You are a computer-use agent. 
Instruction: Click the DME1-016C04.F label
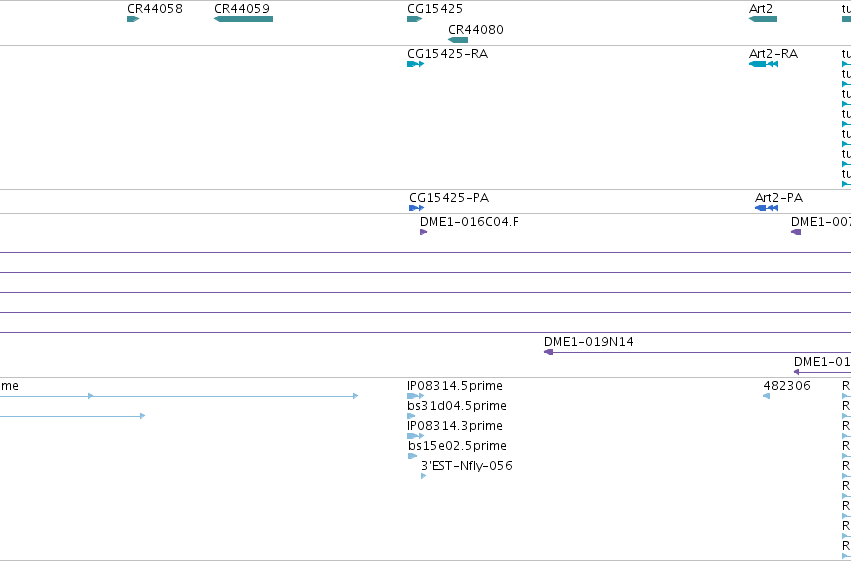click(469, 221)
